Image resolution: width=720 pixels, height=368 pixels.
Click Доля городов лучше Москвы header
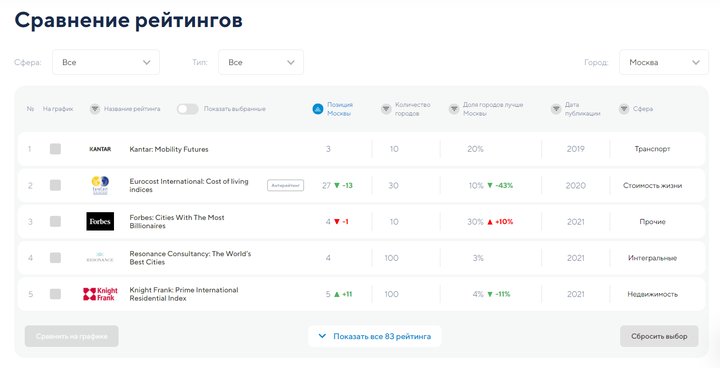(493, 109)
